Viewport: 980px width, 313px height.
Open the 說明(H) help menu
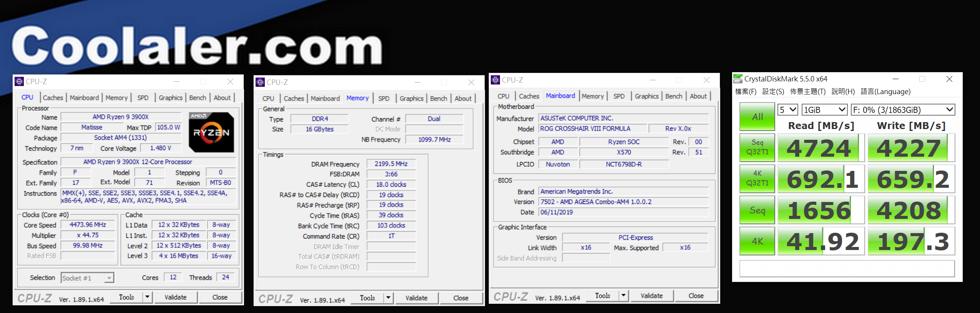click(x=843, y=92)
